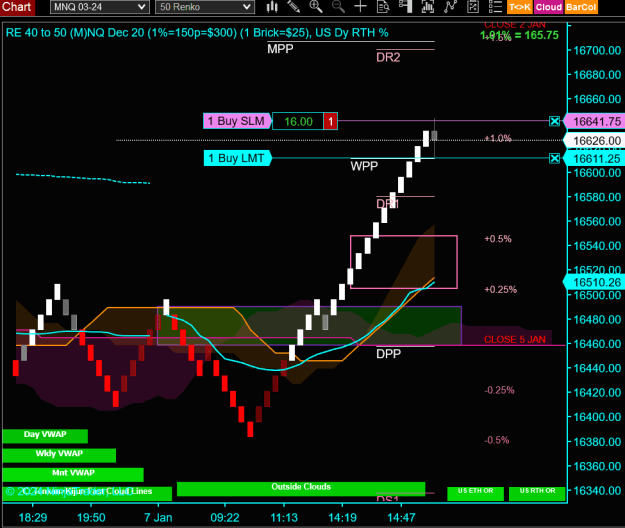Toggle the Cloud button
This screenshot has height=528, width=625.
pyautogui.click(x=549, y=7)
